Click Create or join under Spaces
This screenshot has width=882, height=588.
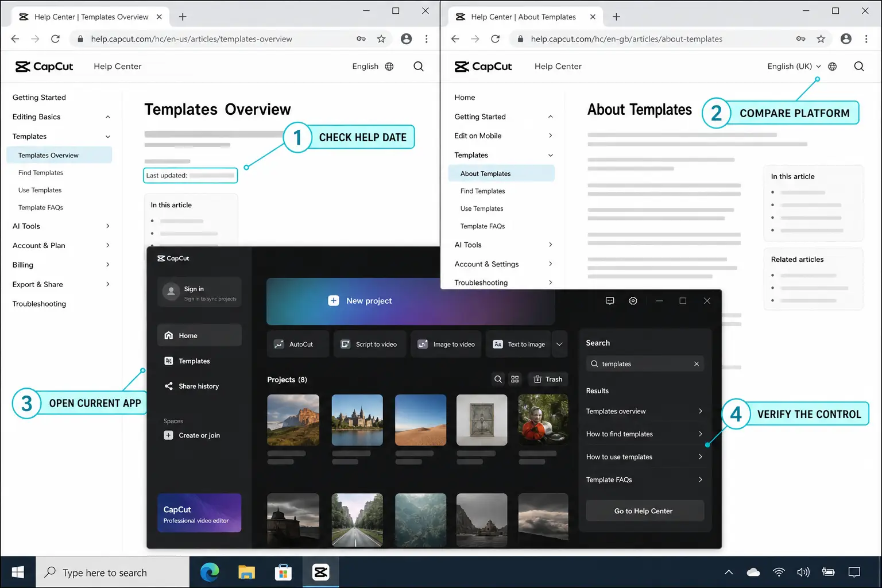coord(192,435)
